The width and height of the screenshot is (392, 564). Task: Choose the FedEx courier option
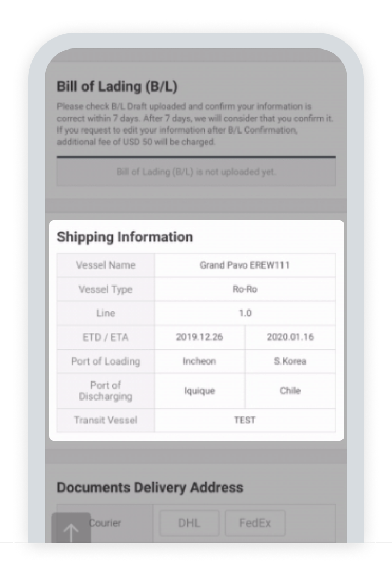click(x=255, y=523)
